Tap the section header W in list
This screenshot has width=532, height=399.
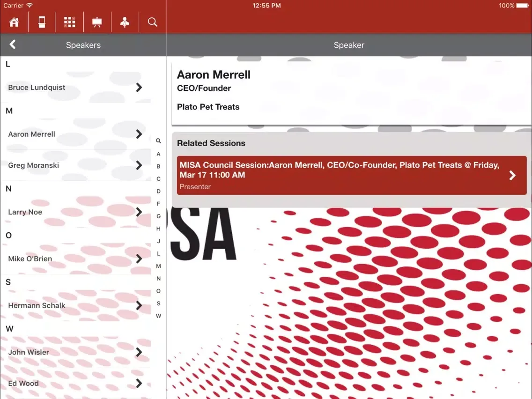[x=9, y=329]
